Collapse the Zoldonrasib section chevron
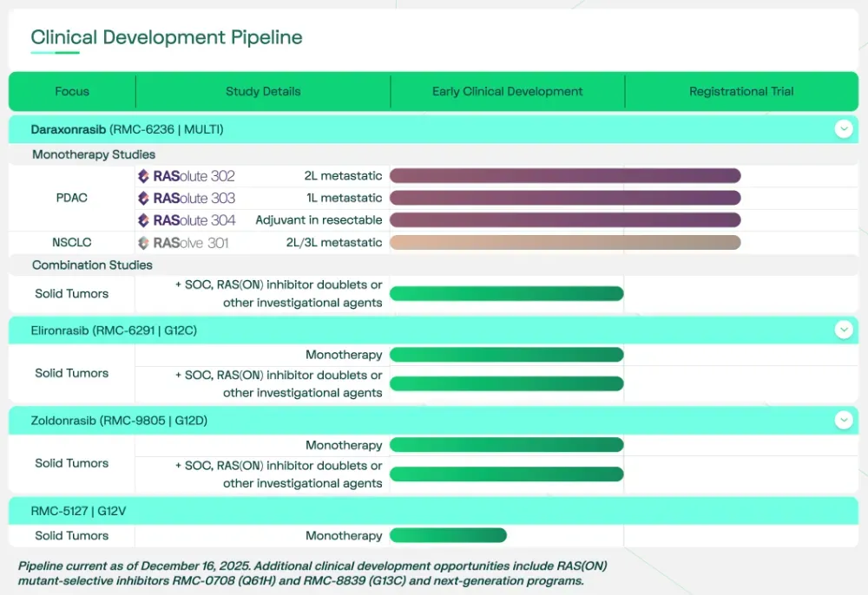Image resolution: width=868 pixels, height=595 pixels. [843, 420]
